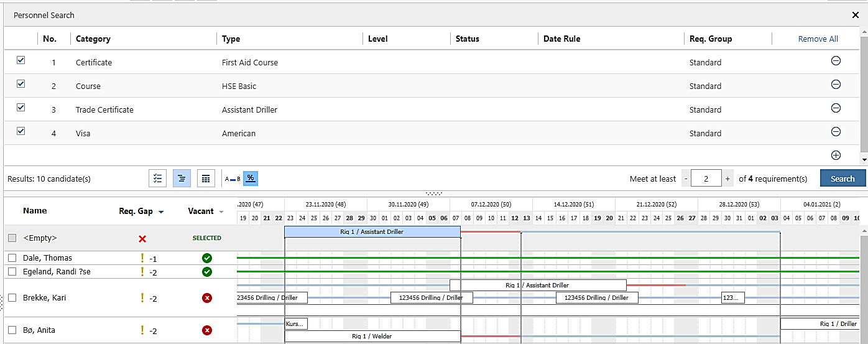This screenshot has width=868, height=344.
Task: Tick the checkbox beside Brekke, Kari
Action: click(12, 298)
